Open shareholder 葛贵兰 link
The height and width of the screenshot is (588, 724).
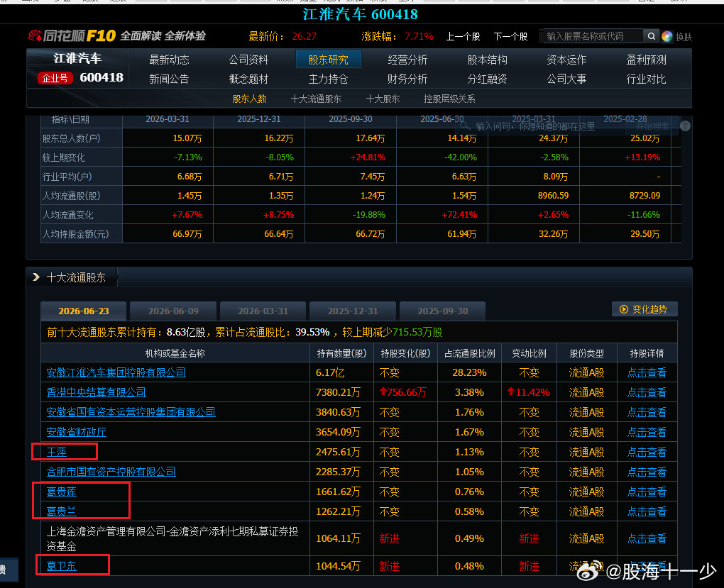pyautogui.click(x=62, y=511)
